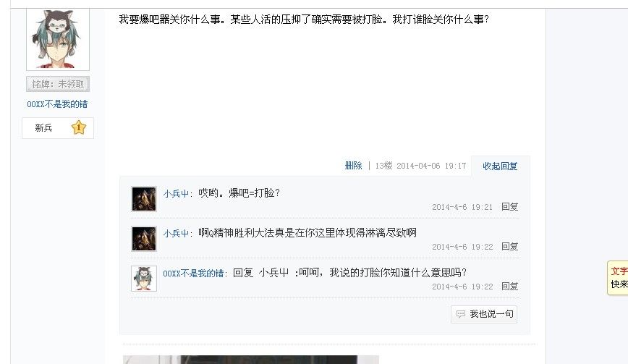Screen dimensions: 628x364
Task: Reply to the 爆吧=打脸 comment
Action: point(510,207)
